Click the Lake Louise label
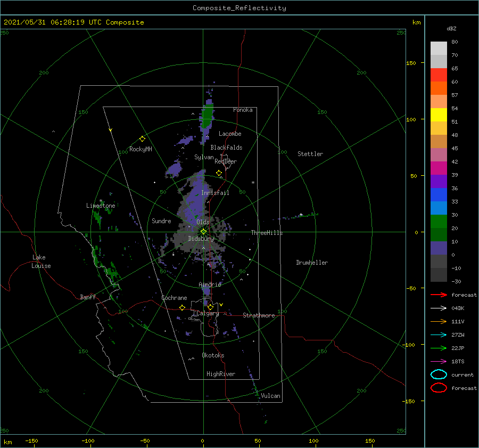 pyautogui.click(x=41, y=262)
